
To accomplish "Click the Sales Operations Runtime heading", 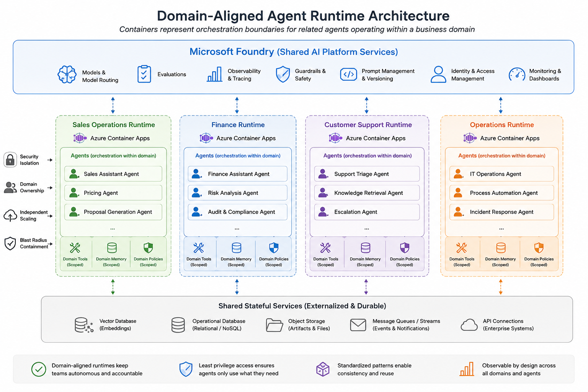I will [114, 125].
